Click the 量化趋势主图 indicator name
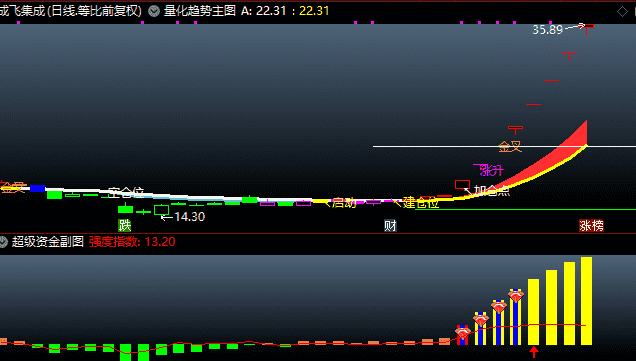Viewport: 636px width, 361px height. [x=200, y=11]
